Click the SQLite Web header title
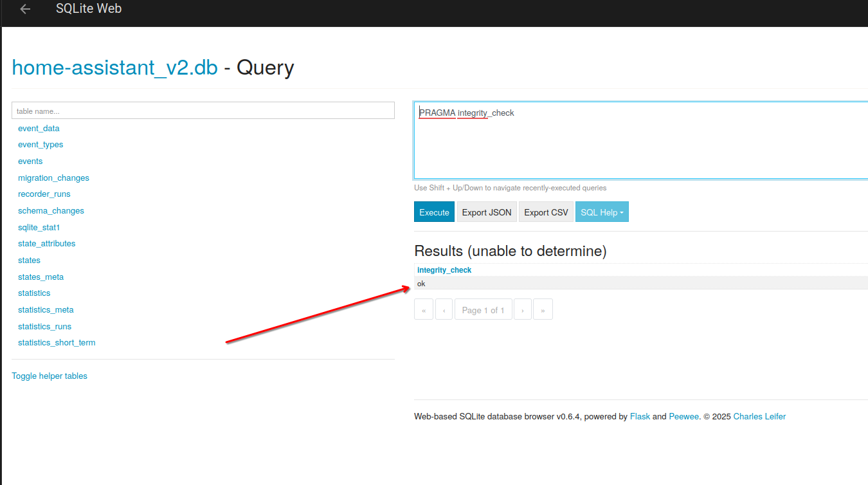The width and height of the screenshot is (868, 485). pyautogui.click(x=89, y=9)
